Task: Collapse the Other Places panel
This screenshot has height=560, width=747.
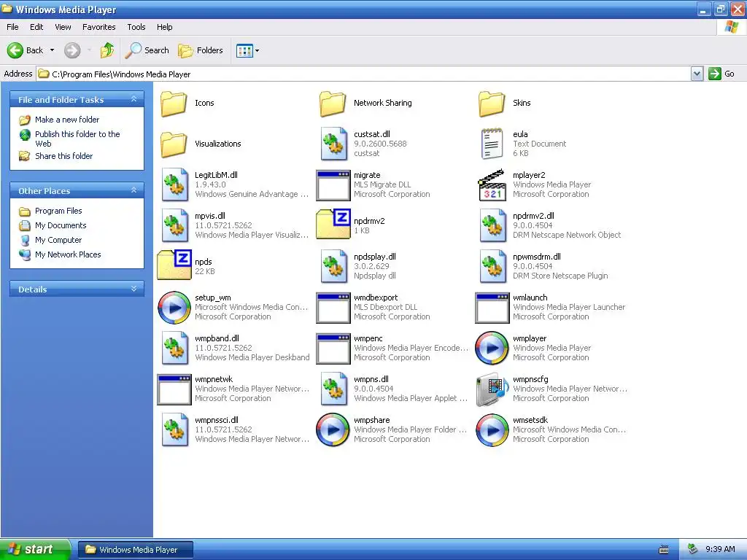Action: coord(134,190)
